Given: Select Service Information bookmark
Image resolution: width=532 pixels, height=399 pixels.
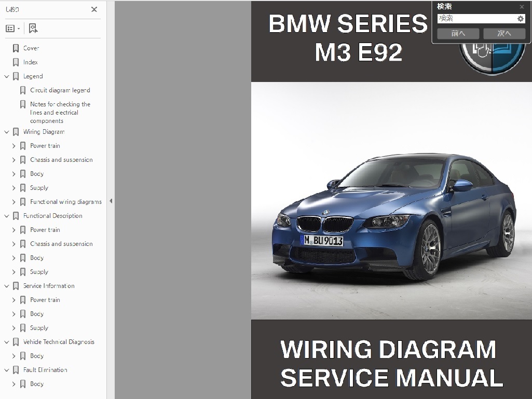Looking at the screenshot, I should point(49,286).
